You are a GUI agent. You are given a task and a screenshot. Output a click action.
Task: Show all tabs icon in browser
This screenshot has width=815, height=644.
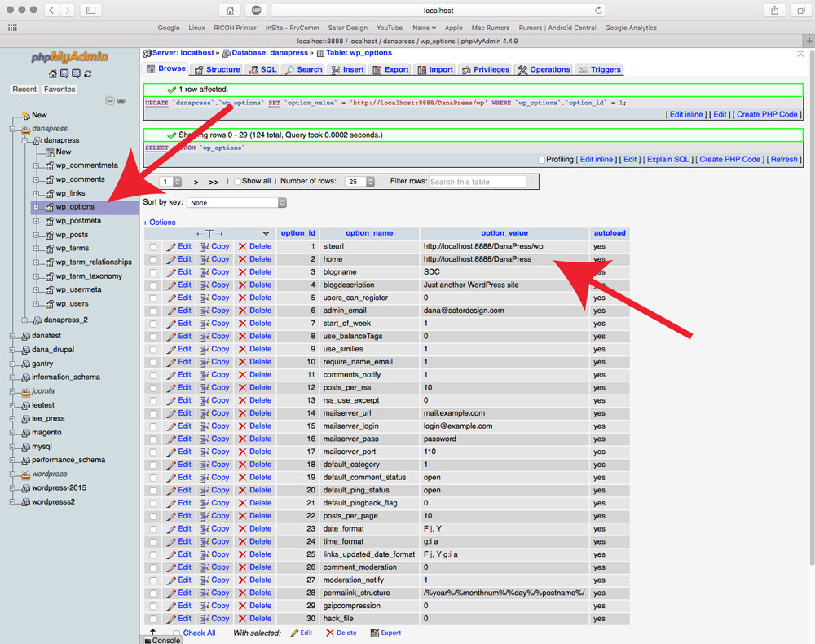click(801, 11)
